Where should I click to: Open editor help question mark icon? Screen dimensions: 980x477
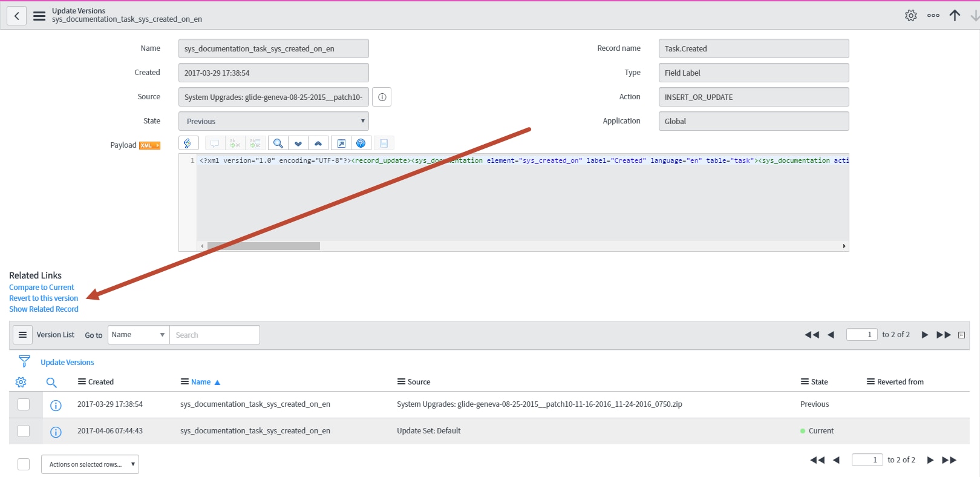click(x=361, y=143)
